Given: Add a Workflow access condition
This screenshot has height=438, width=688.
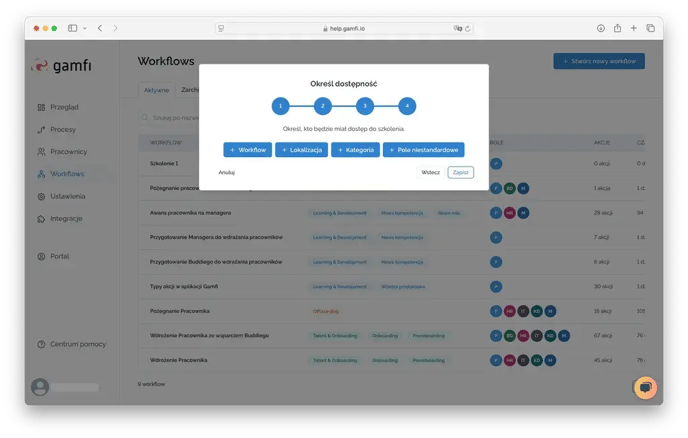Looking at the screenshot, I should (247, 150).
